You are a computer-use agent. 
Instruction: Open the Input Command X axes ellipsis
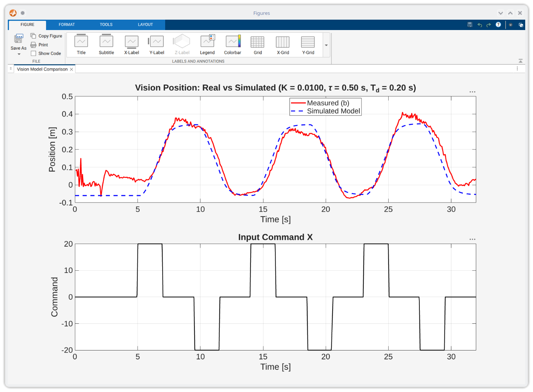tap(472, 239)
